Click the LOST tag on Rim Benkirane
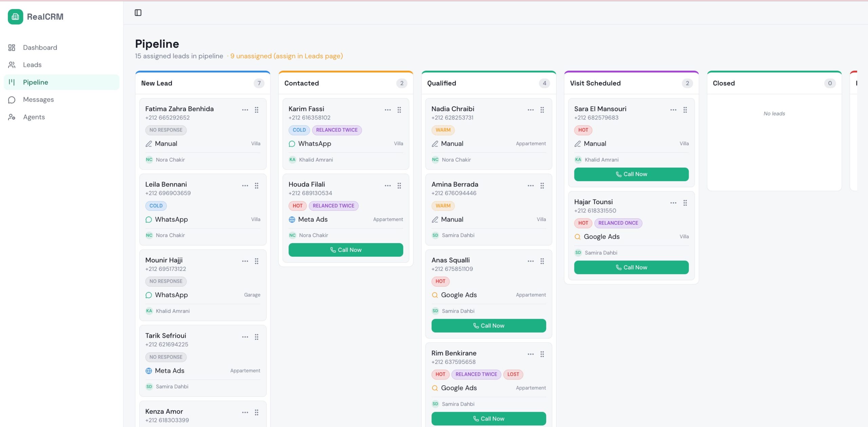This screenshot has height=427, width=868. pos(513,374)
